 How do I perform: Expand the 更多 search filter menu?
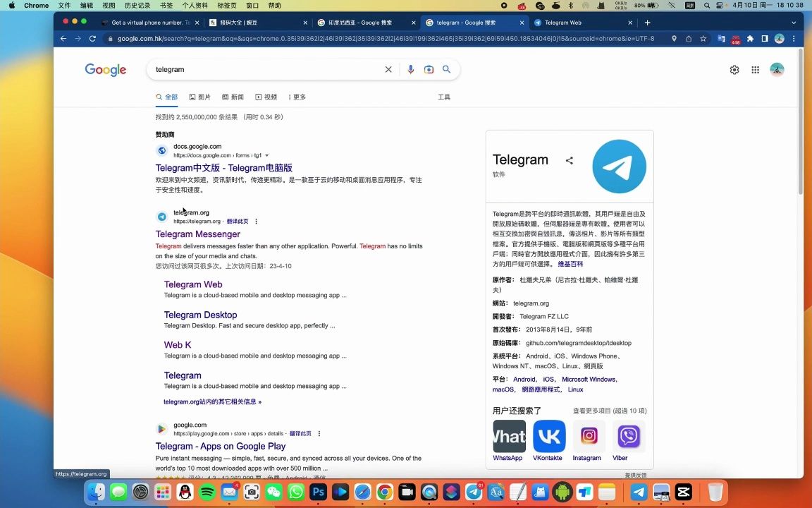click(297, 97)
